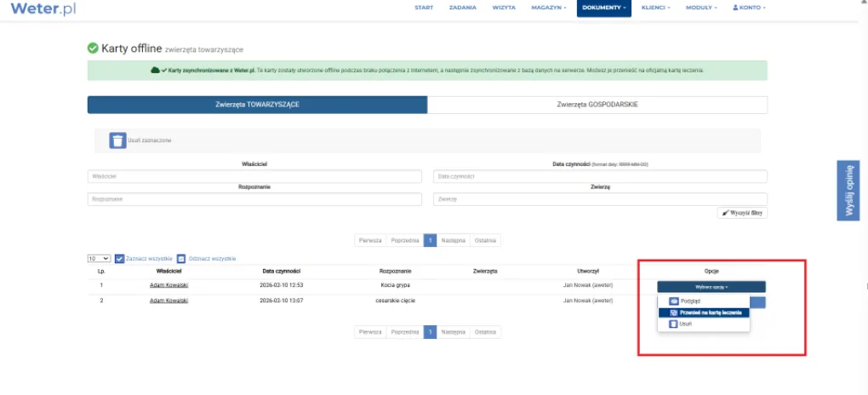Go to START in the navigation bar

tap(424, 8)
